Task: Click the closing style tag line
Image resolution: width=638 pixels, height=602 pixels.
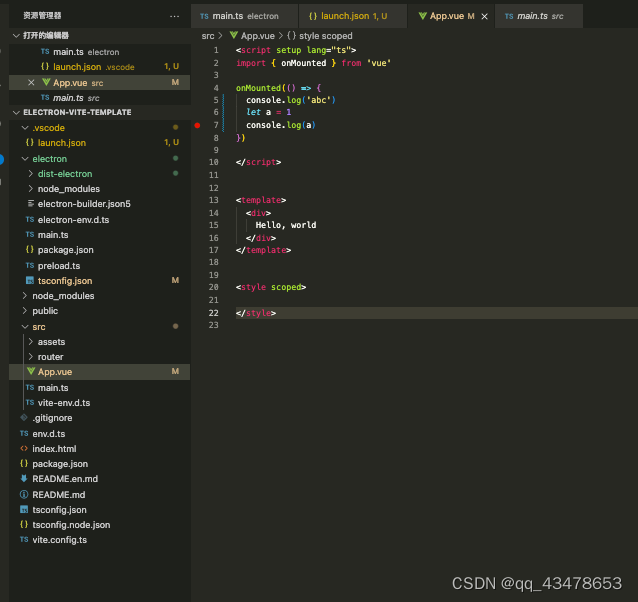Action: pos(256,313)
